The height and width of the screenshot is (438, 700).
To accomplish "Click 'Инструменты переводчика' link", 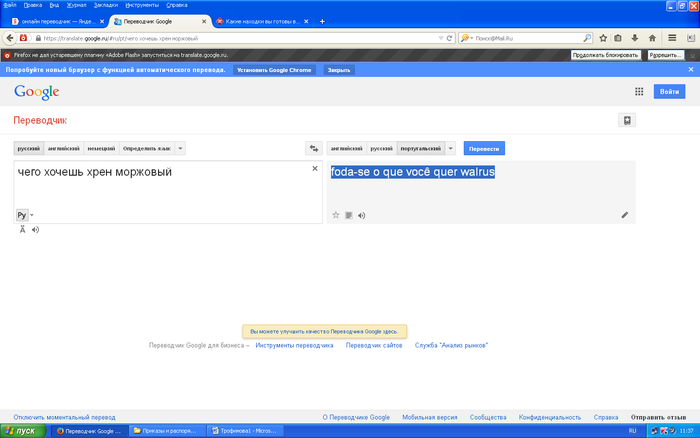I will pyautogui.click(x=294, y=345).
